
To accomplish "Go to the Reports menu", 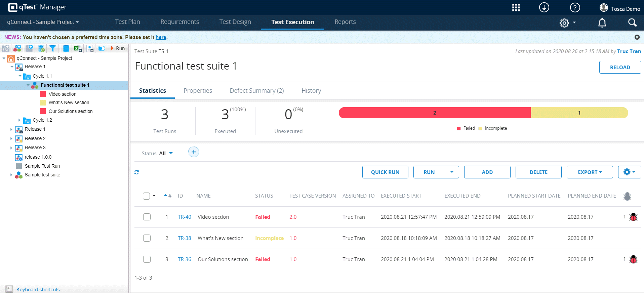I will (345, 22).
